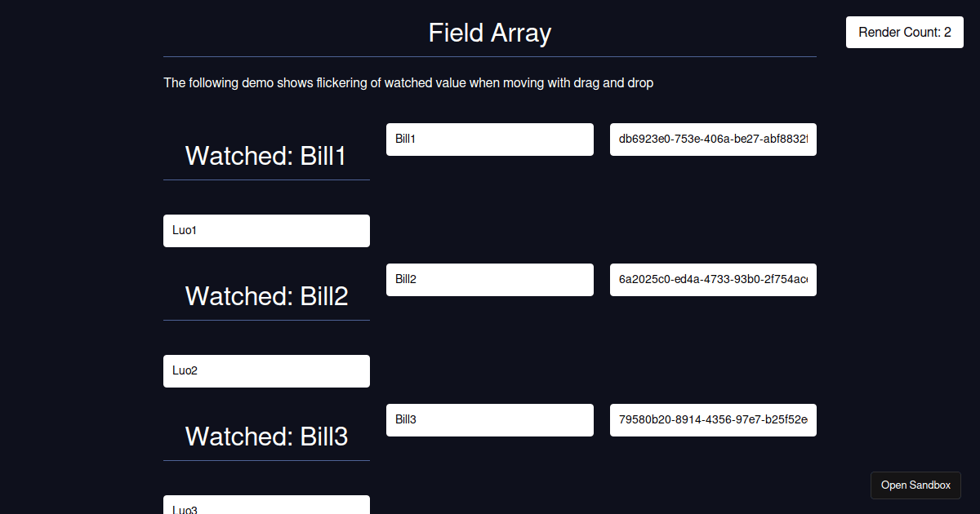Click the ID field starting with 6a2025c0

(713, 280)
